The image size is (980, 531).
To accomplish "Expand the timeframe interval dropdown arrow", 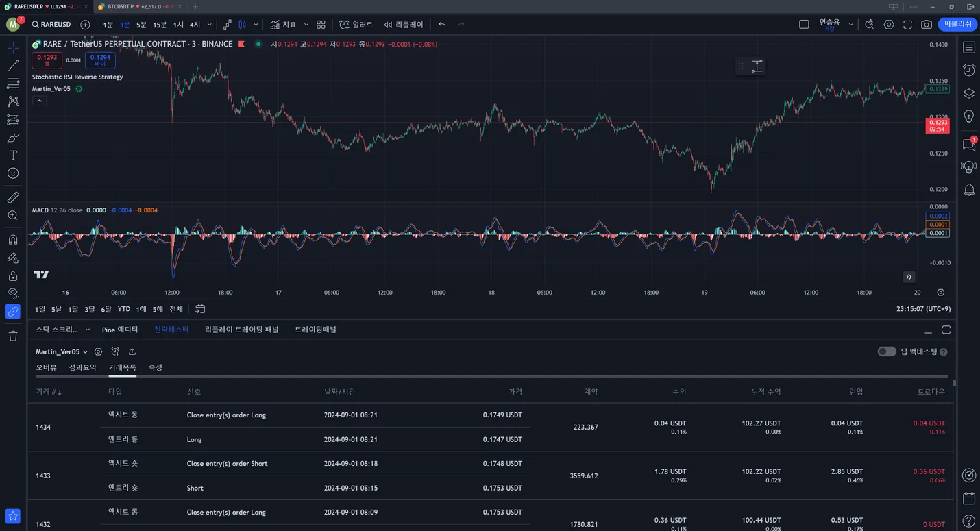I will click(210, 25).
